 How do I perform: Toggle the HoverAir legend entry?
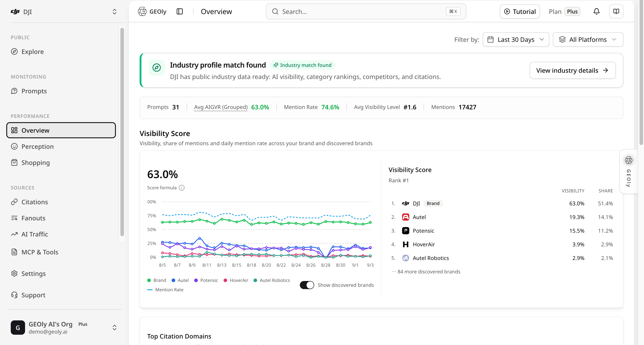tap(236, 280)
